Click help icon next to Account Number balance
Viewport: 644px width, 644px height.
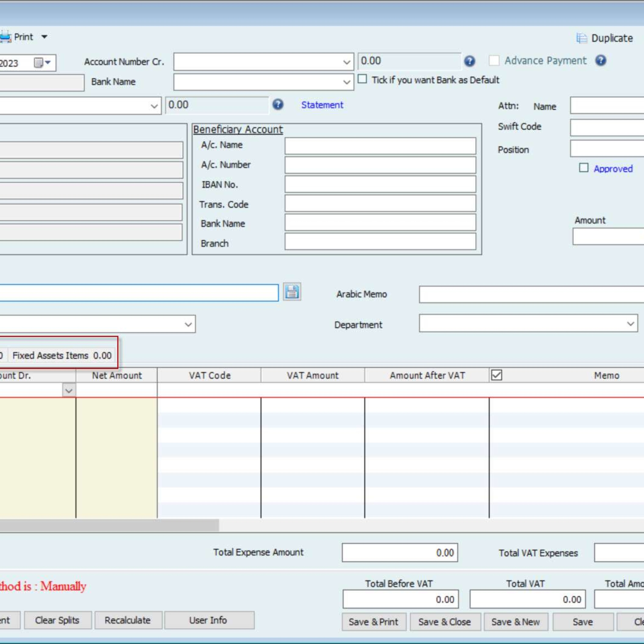point(469,61)
